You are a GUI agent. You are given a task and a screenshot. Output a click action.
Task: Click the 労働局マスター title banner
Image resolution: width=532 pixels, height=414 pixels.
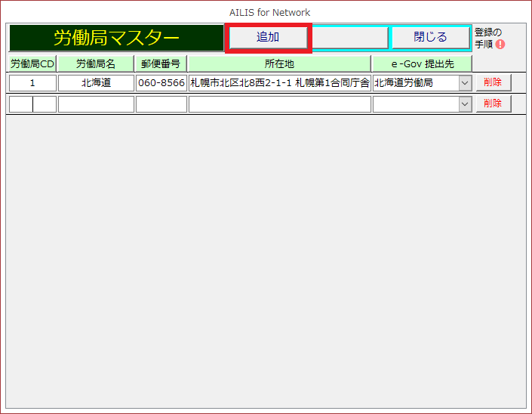116,38
